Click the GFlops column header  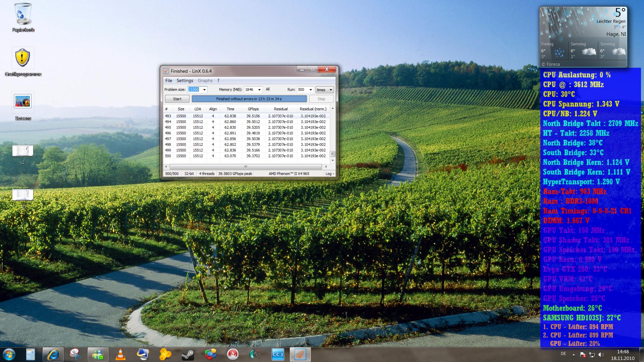tap(253, 109)
